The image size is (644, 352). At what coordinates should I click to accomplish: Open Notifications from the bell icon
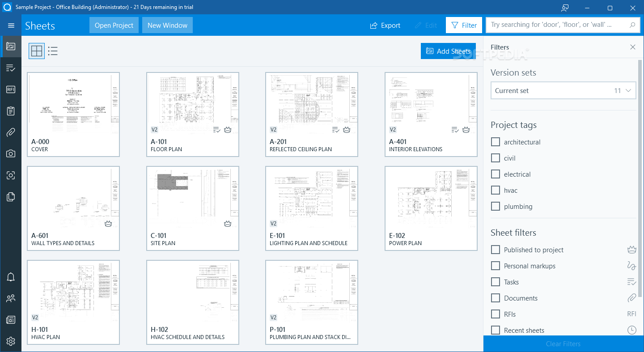click(11, 277)
